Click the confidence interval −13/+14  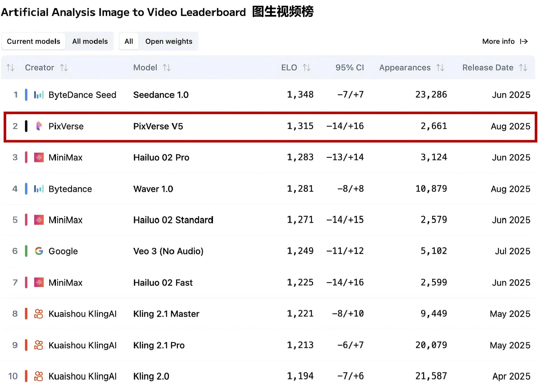[345, 157]
